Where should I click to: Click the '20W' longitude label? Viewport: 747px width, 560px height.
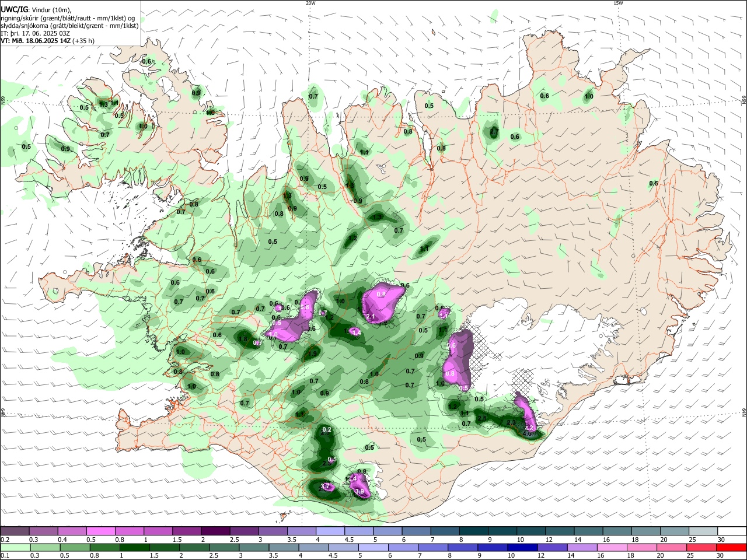tap(310, 3)
